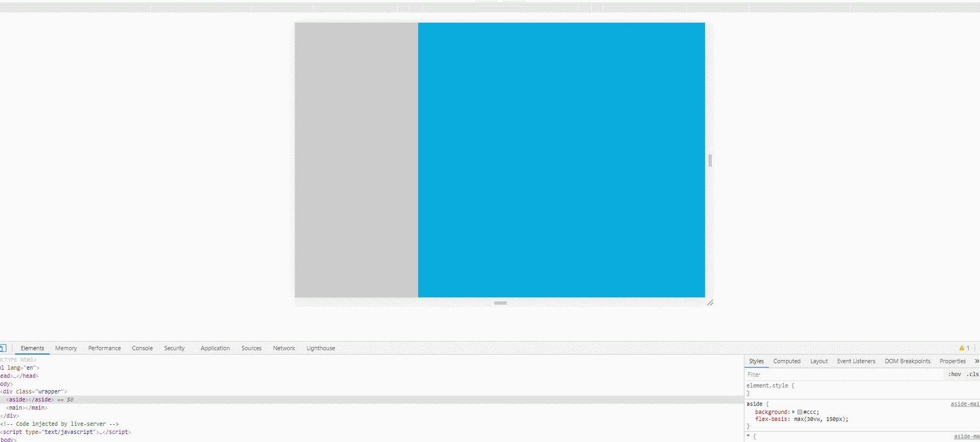The height and width of the screenshot is (442, 980).
Task: Open the #ccc background color swatch
Action: tap(800, 412)
